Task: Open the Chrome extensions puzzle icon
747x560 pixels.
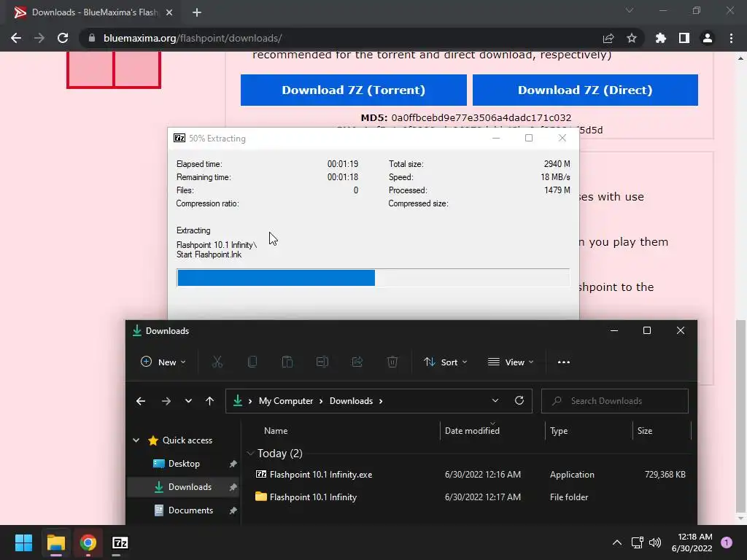Action: click(661, 38)
